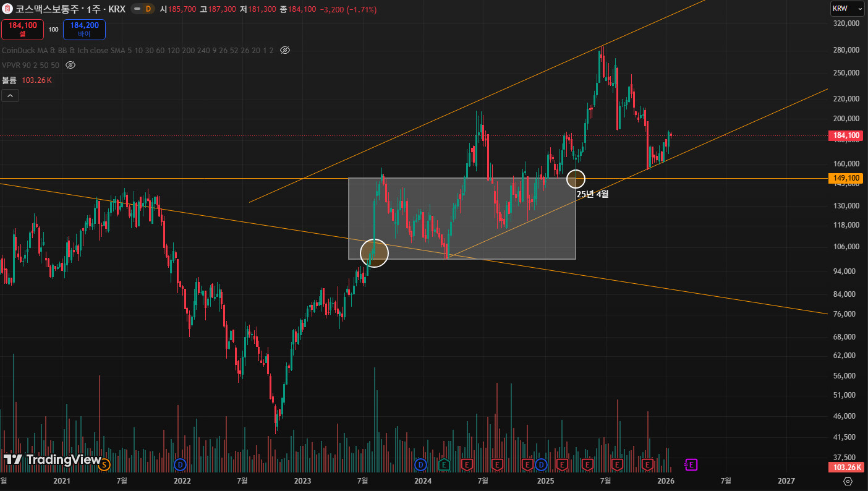This screenshot has width=868, height=491.
Task: Select the 25년 4월 text annotation
Action: (x=592, y=194)
